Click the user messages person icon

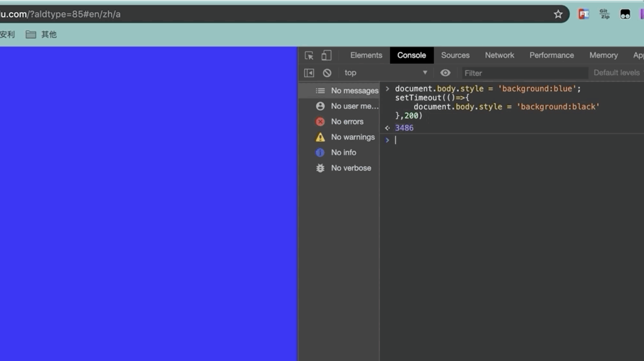click(x=320, y=106)
